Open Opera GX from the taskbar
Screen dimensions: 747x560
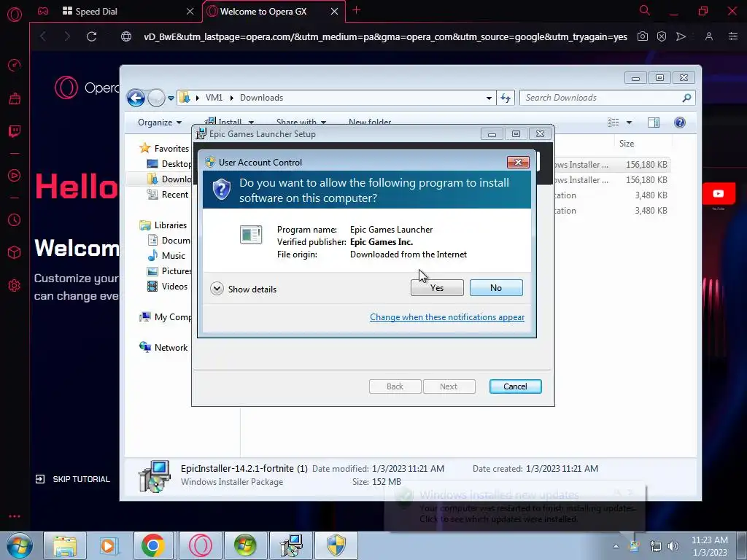click(x=201, y=545)
